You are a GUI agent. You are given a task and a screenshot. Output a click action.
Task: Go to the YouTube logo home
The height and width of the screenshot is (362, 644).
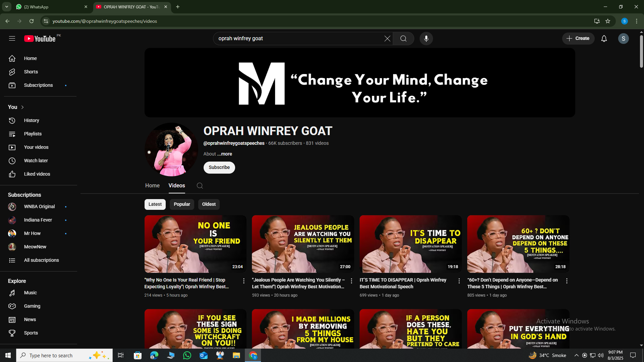[x=40, y=39]
